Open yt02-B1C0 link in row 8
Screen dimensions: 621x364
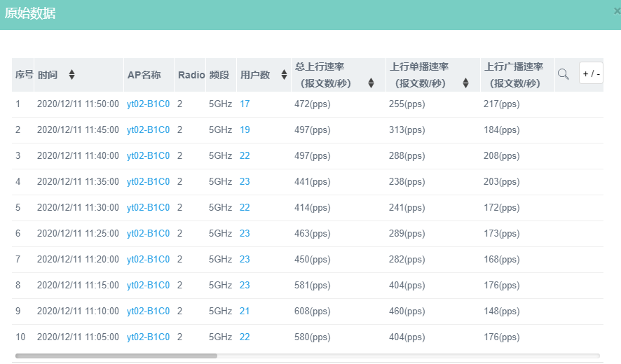(x=148, y=286)
